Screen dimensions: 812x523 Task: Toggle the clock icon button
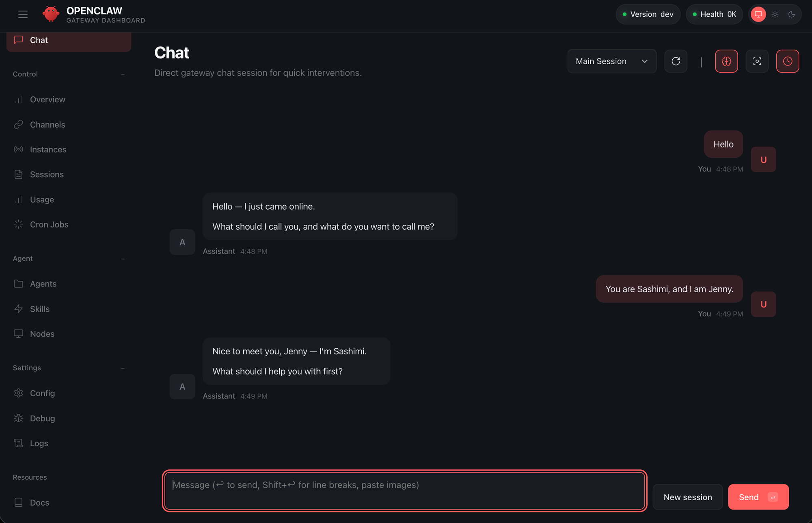coord(787,61)
